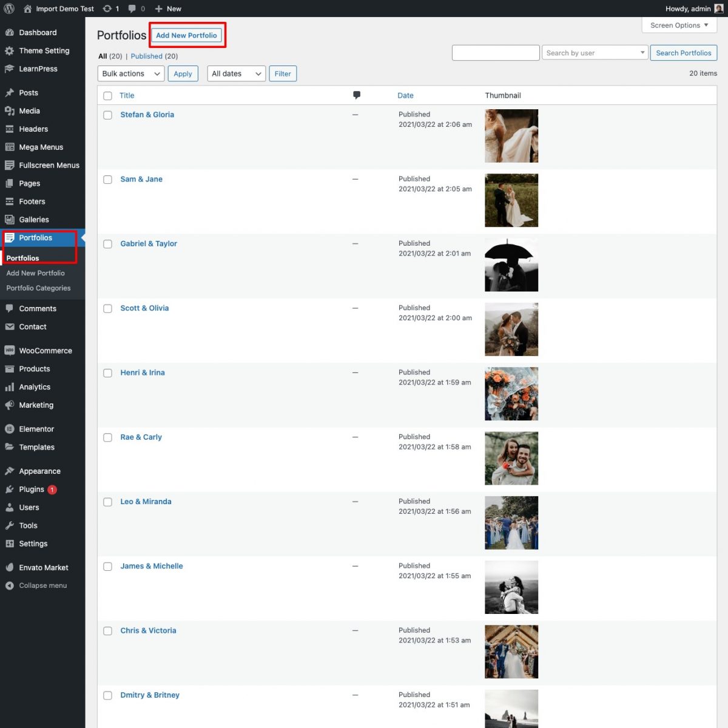This screenshot has width=728, height=728.
Task: Expand the All dates filter dropdown
Action: pos(236,73)
